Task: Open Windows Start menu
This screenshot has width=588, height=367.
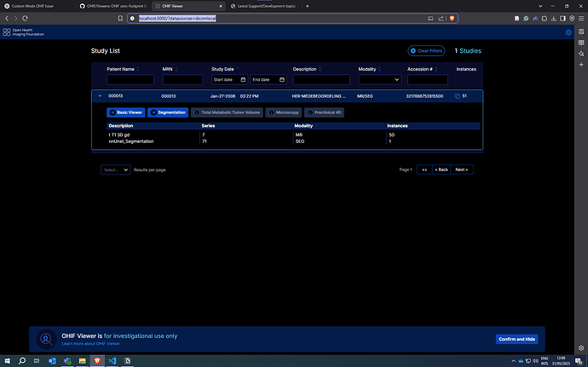Action: click(x=7, y=361)
